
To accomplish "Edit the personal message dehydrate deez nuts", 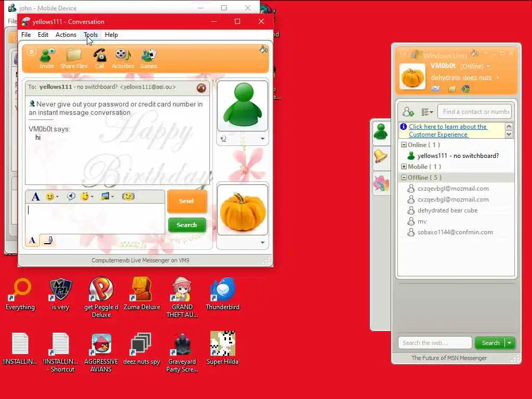I will pos(461,78).
